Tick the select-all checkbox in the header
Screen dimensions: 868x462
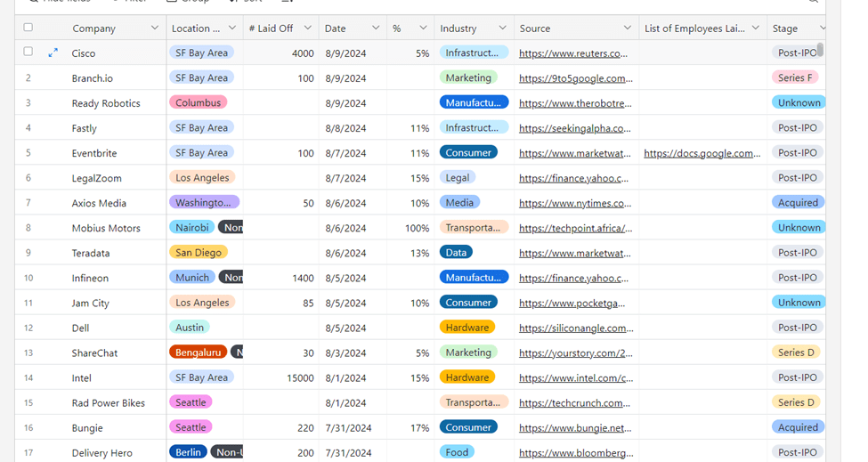click(x=28, y=27)
